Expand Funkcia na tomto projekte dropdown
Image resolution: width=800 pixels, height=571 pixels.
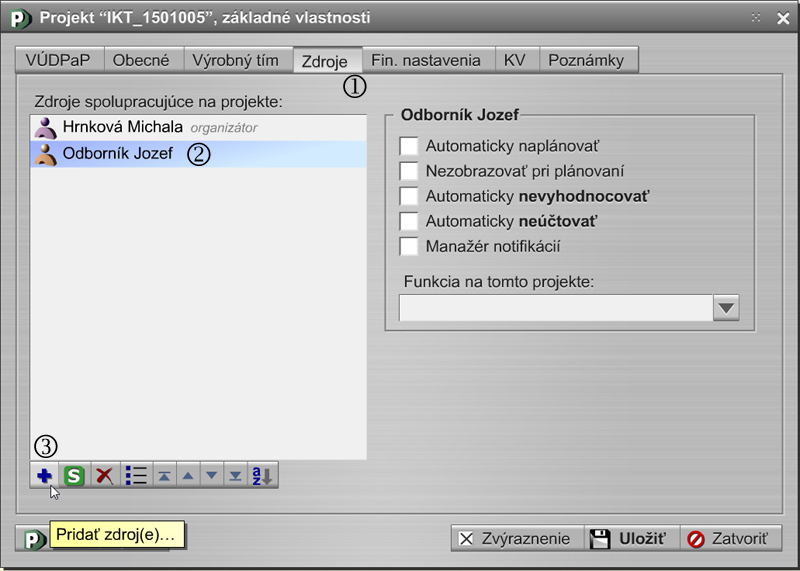pos(726,308)
